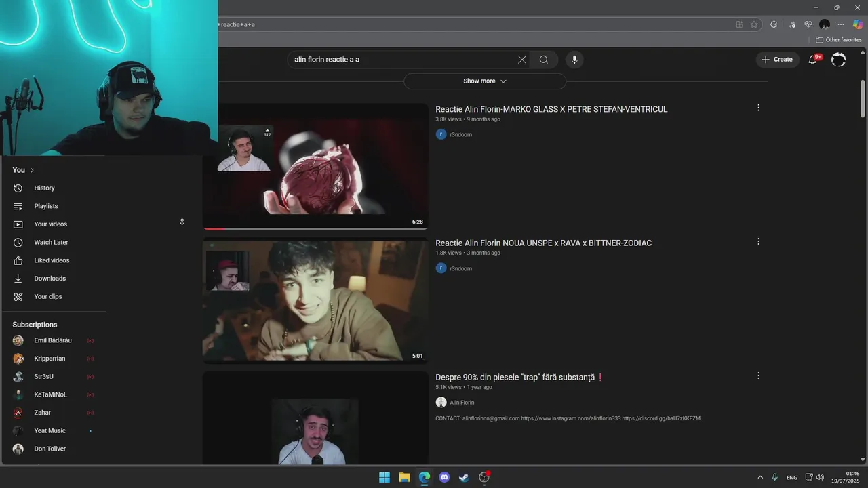Open Windows Start menu
The height and width of the screenshot is (488, 868).
tap(384, 477)
